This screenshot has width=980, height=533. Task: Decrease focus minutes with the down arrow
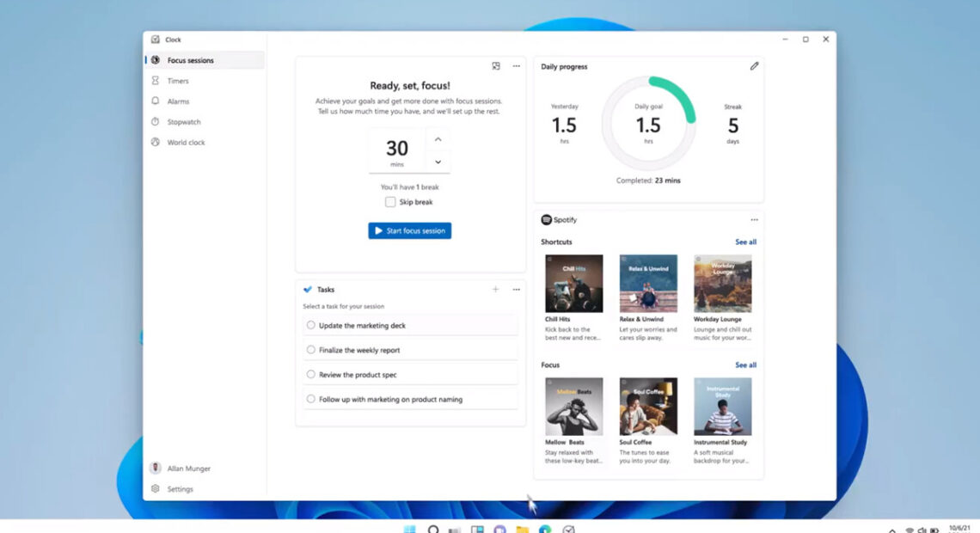[438, 162]
